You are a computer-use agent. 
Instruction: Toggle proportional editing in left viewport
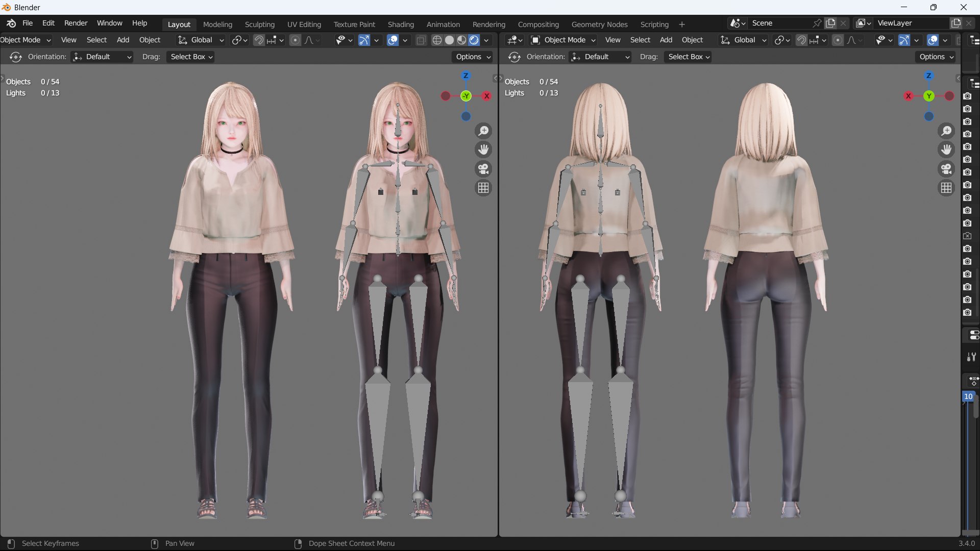[295, 40]
